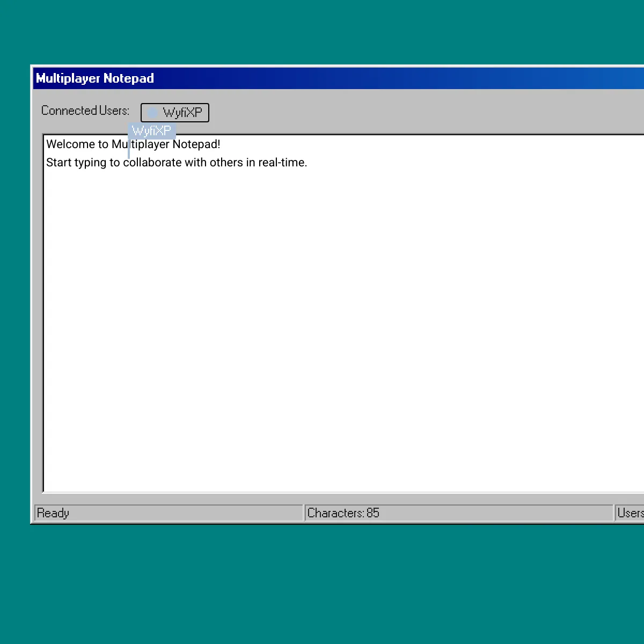The height and width of the screenshot is (644, 644).
Task: Click the "Ready" status bar entry
Action: (169, 513)
